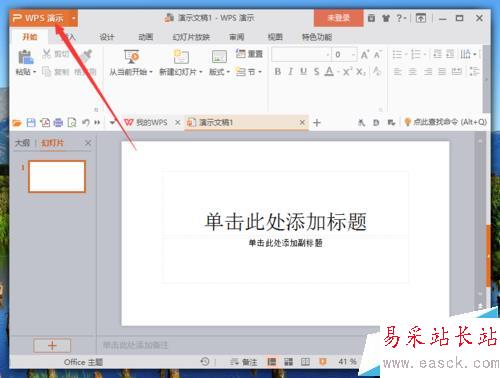Toggle italic formatting
Viewport: 500px width, 378px height.
click(x=290, y=71)
